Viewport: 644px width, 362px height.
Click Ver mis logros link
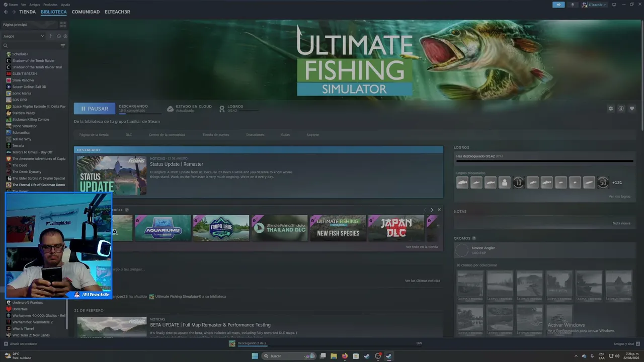click(619, 196)
